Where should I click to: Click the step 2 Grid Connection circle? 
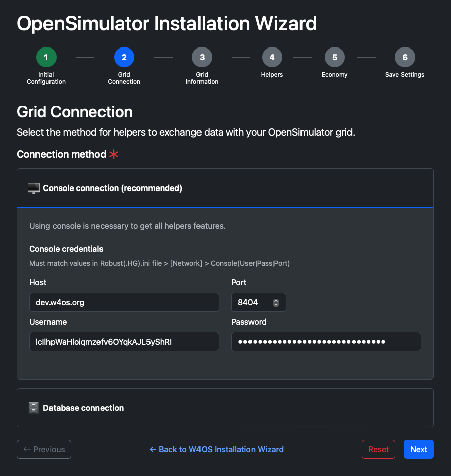point(124,57)
